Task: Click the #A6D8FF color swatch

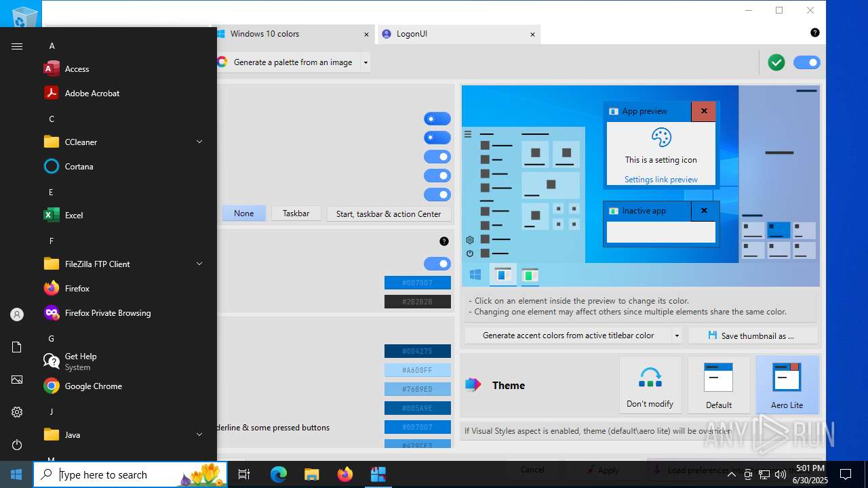Action: point(418,370)
